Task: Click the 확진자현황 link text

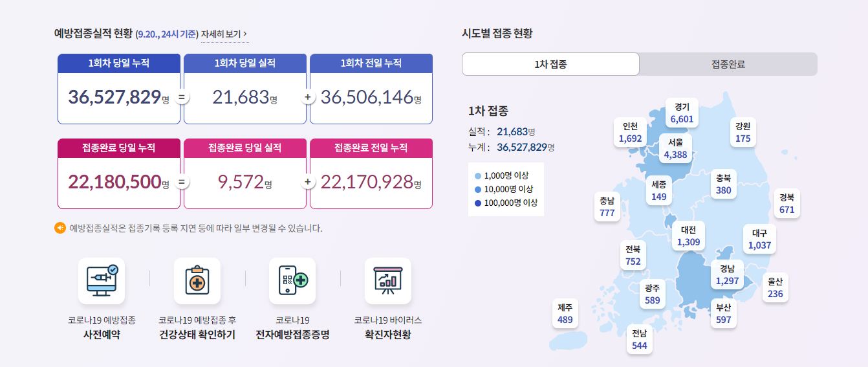Action: [387, 335]
